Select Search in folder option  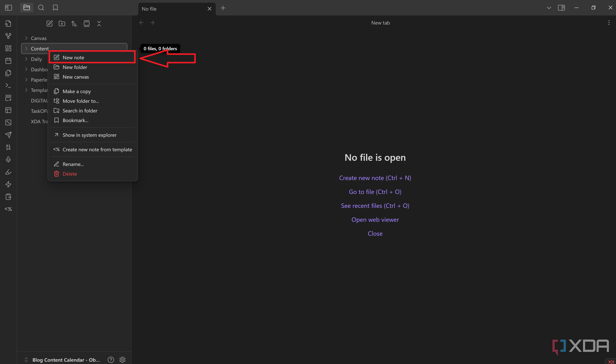93,111
